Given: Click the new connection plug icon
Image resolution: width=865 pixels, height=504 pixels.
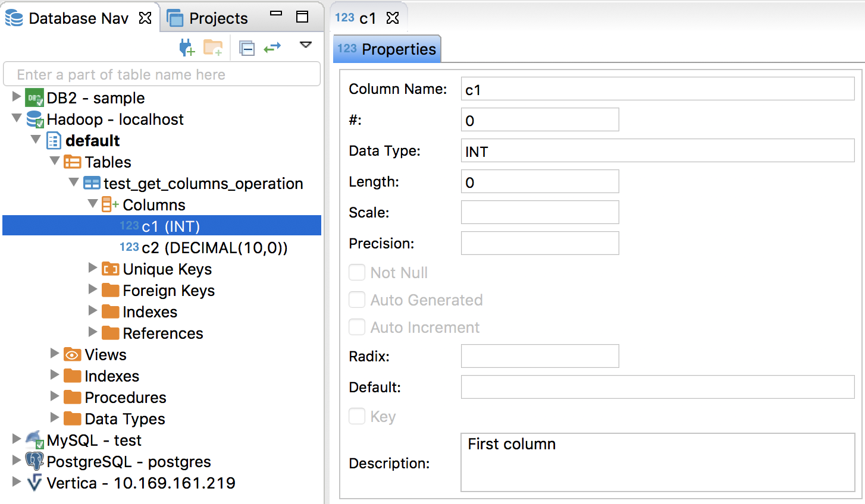Looking at the screenshot, I should pos(187,48).
